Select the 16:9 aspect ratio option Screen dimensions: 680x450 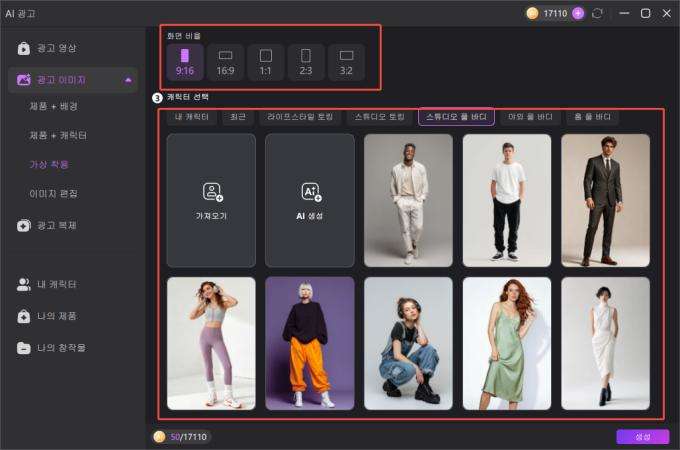[225, 62]
